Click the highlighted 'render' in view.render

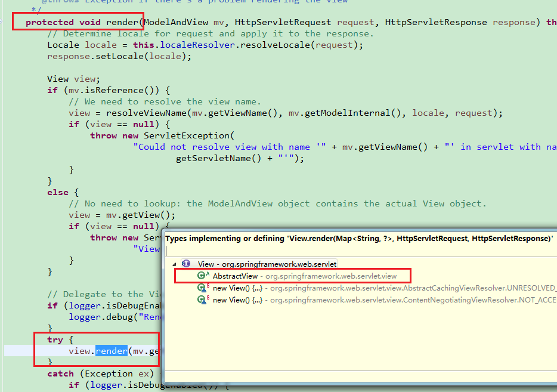point(112,351)
